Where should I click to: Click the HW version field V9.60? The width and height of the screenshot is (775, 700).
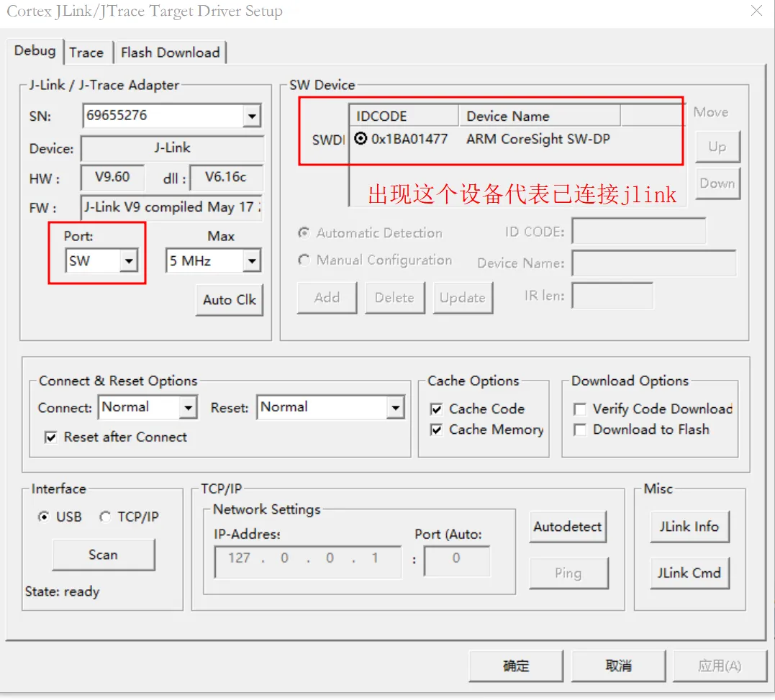[x=113, y=178]
